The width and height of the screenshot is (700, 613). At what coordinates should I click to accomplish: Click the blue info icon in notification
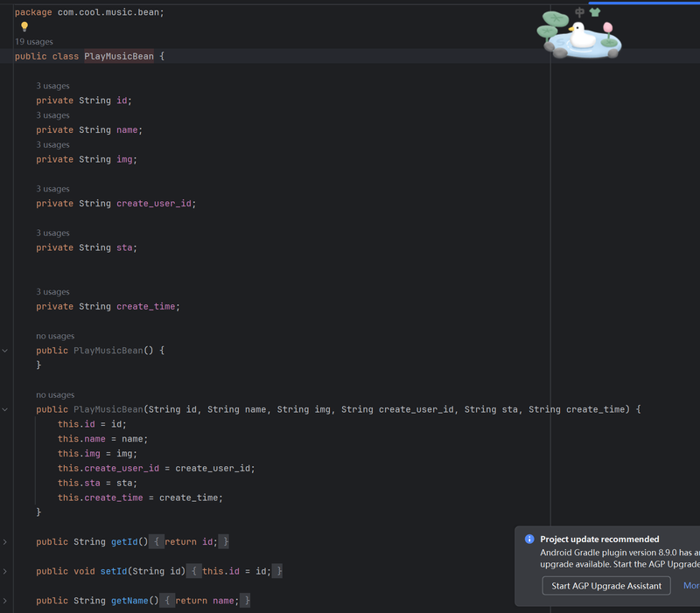click(x=528, y=540)
